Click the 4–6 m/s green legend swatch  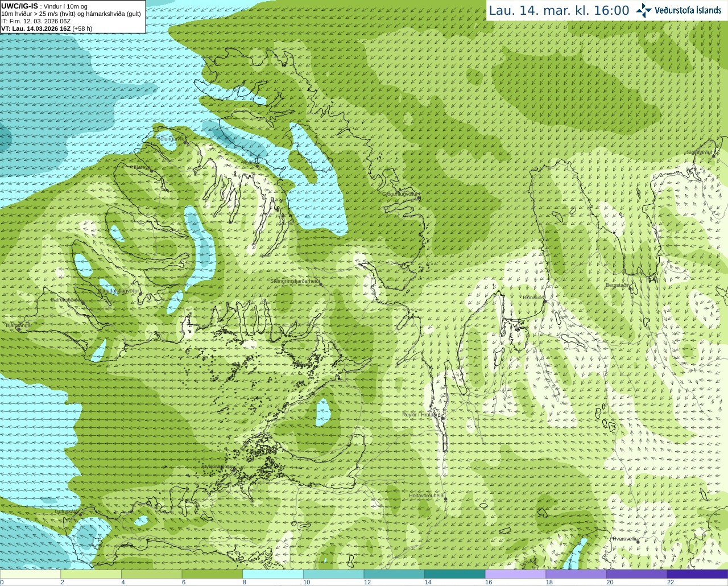(151, 574)
